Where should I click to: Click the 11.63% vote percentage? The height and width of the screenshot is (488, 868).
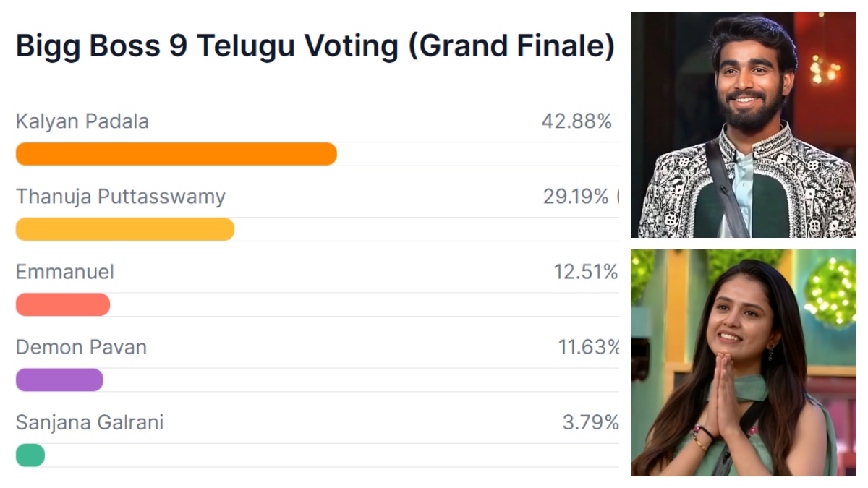tap(588, 347)
